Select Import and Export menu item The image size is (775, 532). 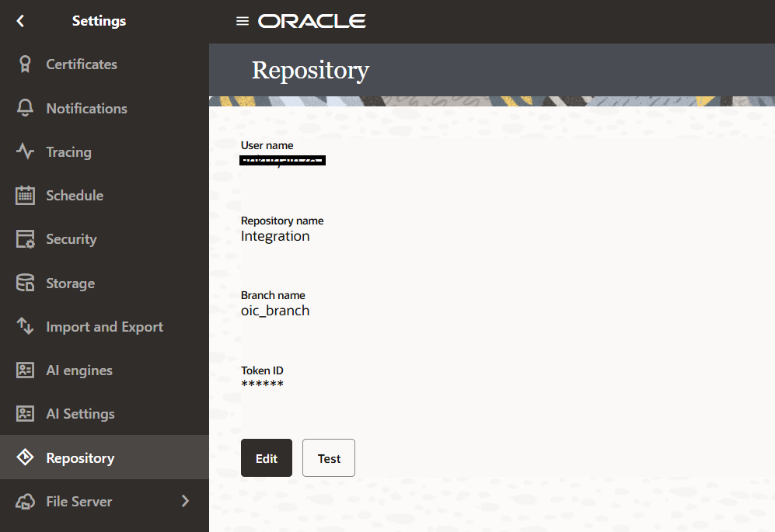point(104,326)
